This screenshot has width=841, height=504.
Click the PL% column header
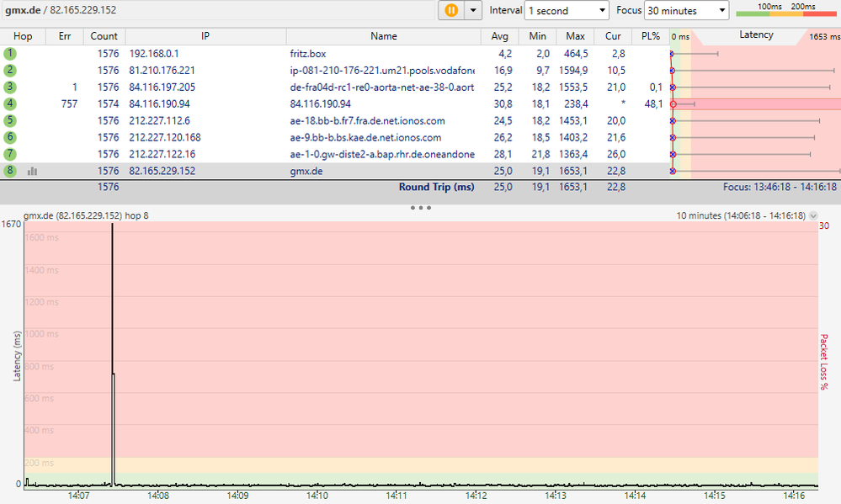click(650, 36)
